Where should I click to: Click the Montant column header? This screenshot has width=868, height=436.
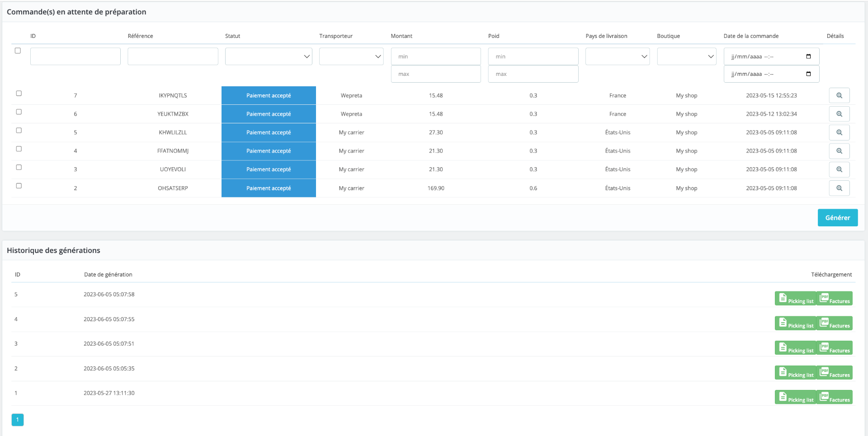point(401,36)
